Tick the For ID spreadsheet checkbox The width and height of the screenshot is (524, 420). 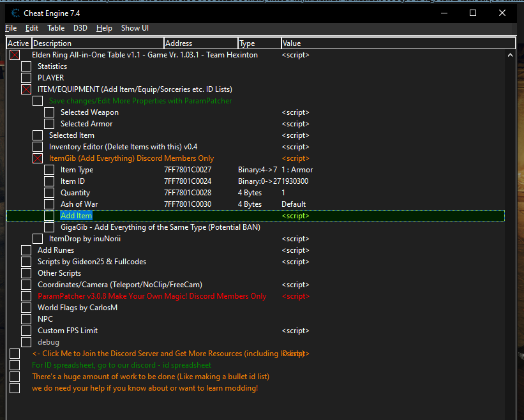click(x=15, y=365)
